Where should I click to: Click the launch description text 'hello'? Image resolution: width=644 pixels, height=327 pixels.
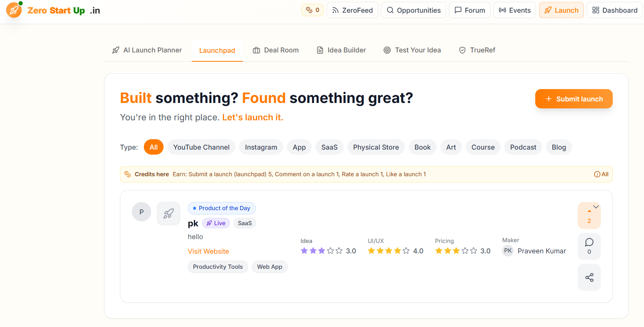tap(195, 237)
